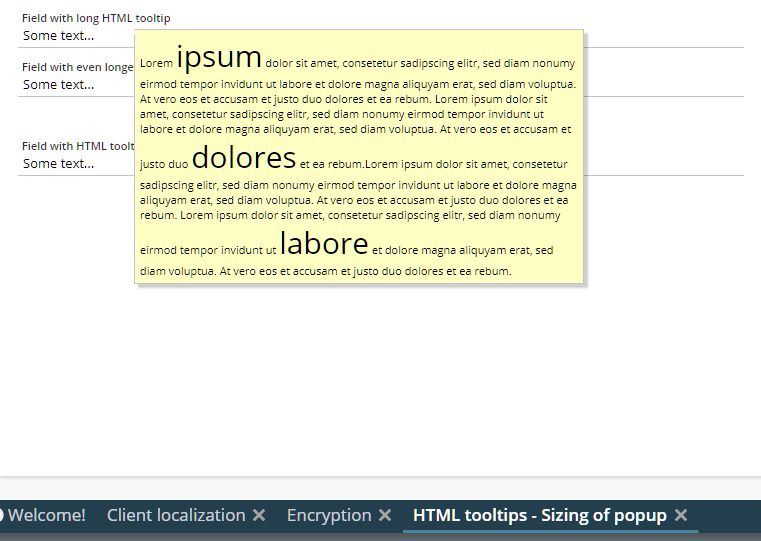This screenshot has width=761, height=541.
Task: Click the first small 'Lorem' word in tooltip
Action: point(156,63)
